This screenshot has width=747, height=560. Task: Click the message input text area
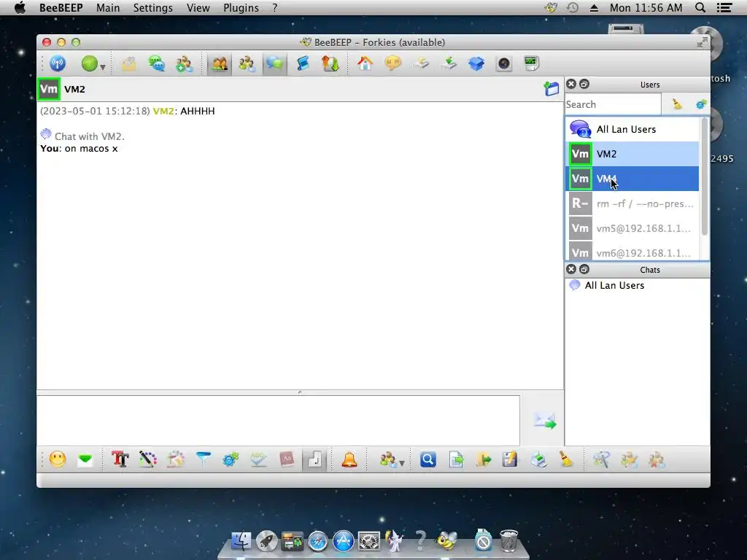point(278,421)
